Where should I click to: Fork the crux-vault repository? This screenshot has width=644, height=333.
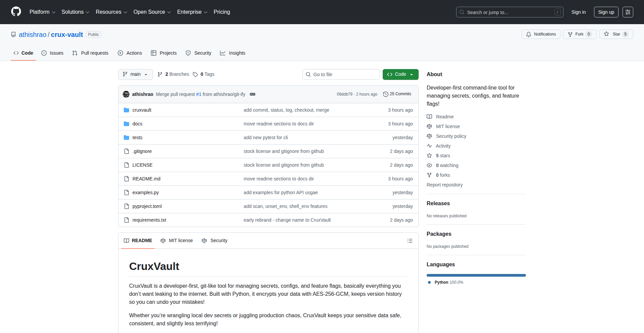pos(580,34)
